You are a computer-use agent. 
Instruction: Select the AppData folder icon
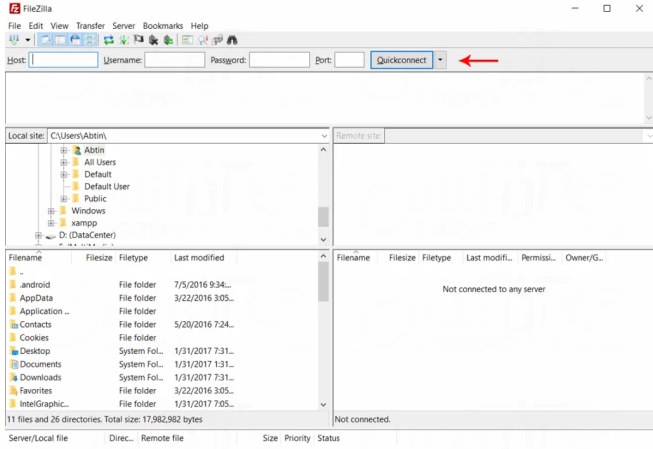pos(13,298)
